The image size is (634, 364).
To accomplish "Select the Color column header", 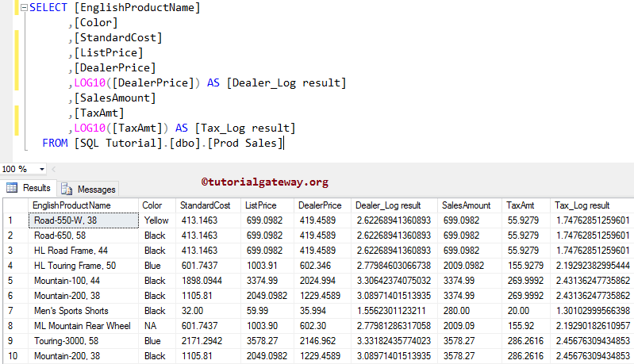I will tap(157, 205).
